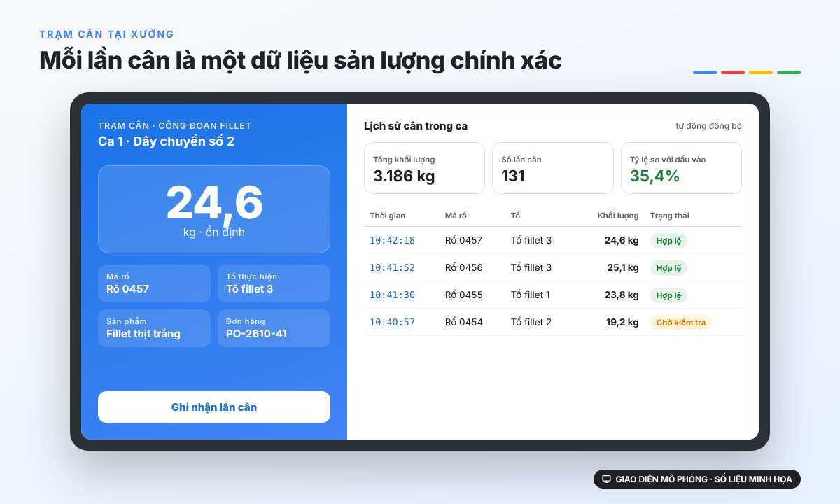Select Rổ 0455 in the history table
The image size is (840, 504).
[x=464, y=295]
